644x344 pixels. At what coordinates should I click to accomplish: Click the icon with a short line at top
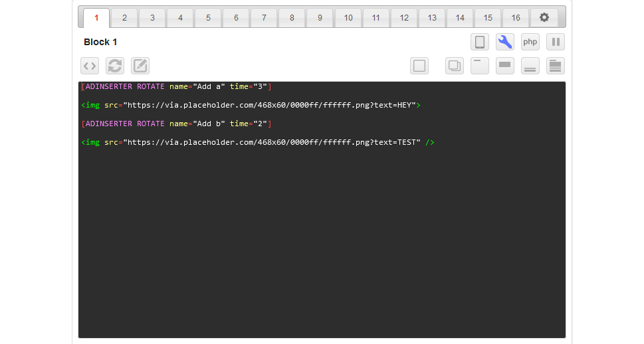tap(480, 66)
